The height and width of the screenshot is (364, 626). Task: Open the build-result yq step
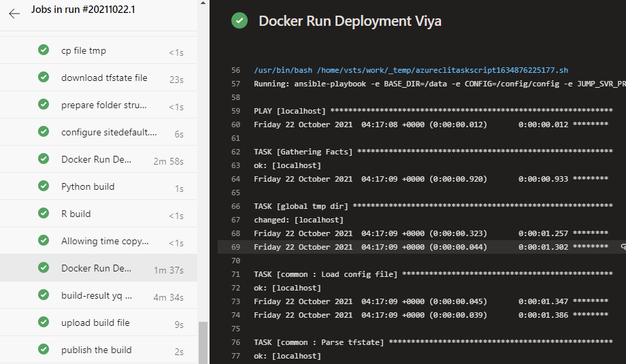(x=99, y=295)
